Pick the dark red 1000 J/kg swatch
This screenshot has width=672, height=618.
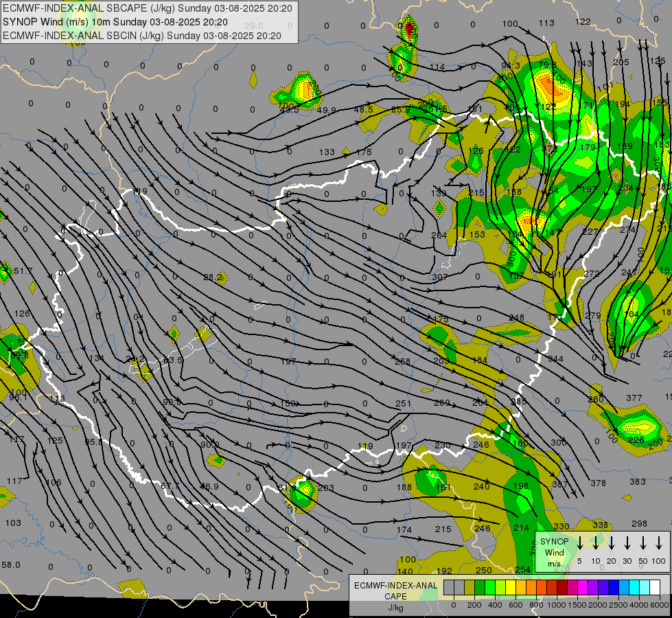(562, 588)
